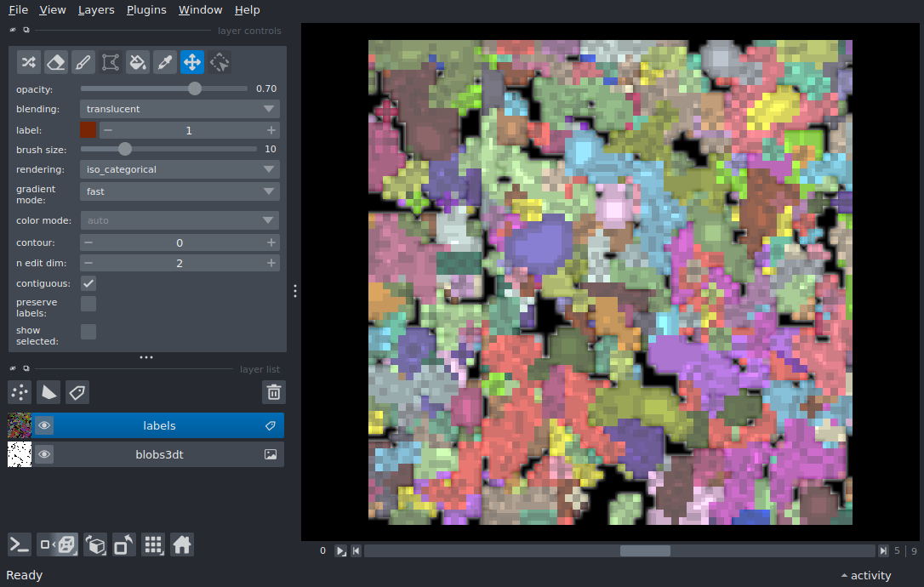Open the Layers menu
The height and width of the screenshot is (587, 924).
(96, 10)
